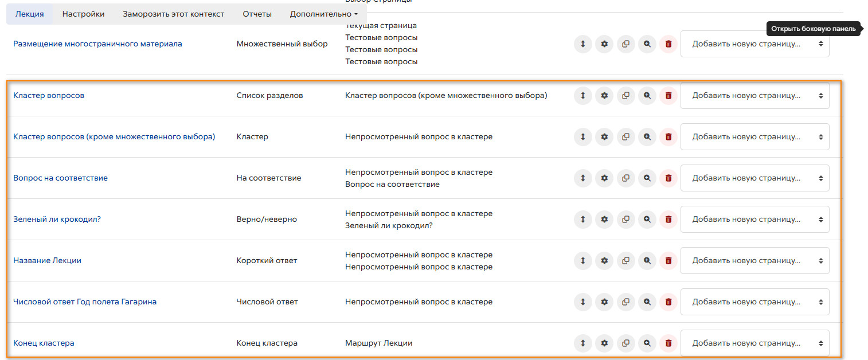Preview the Название Лекции page
868x360 pixels.
(x=647, y=261)
